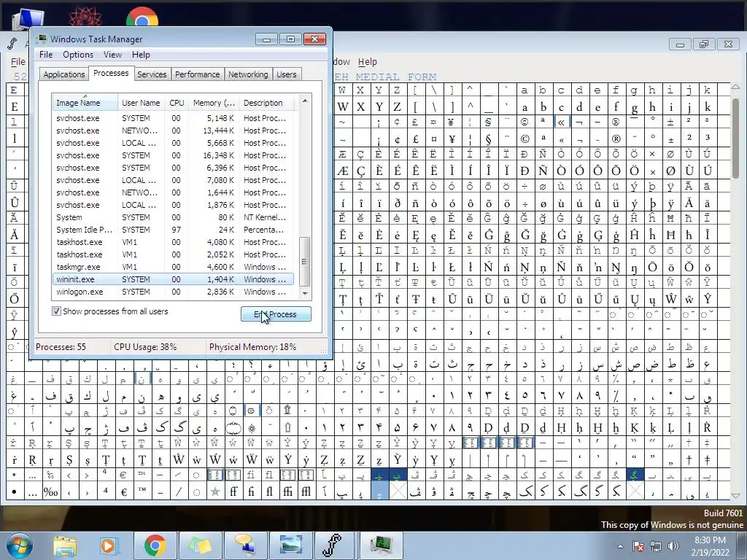This screenshot has width=747, height=560.
Task: Open Sticky Notes taskbar button
Action: [x=201, y=545]
